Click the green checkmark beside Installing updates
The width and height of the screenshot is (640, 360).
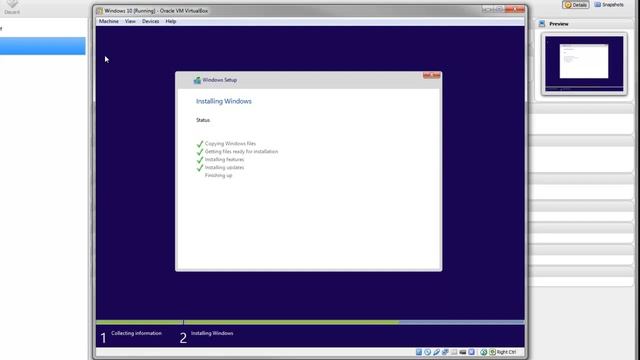[200, 167]
